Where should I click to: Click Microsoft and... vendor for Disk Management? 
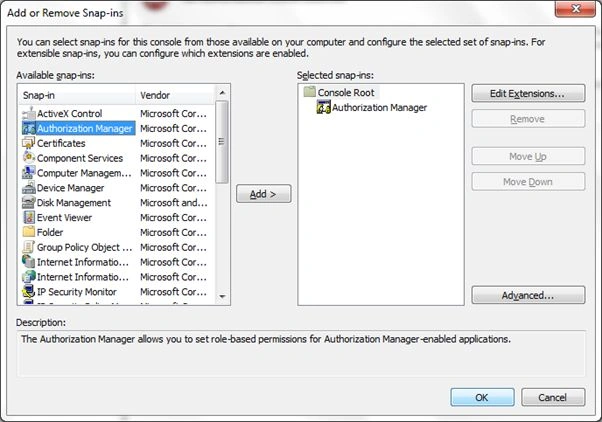[174, 202]
